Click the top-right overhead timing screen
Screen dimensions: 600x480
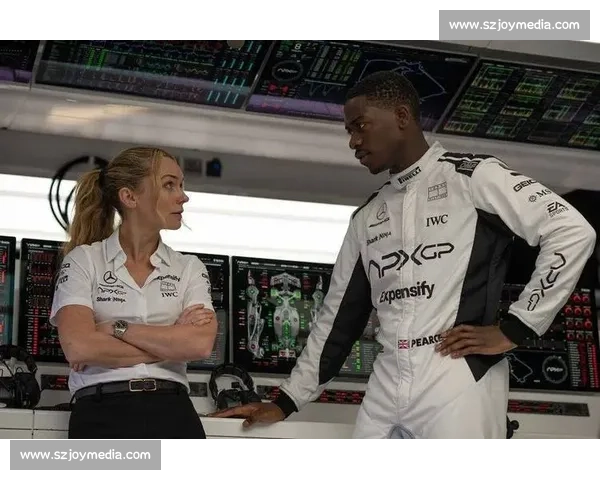523,102
